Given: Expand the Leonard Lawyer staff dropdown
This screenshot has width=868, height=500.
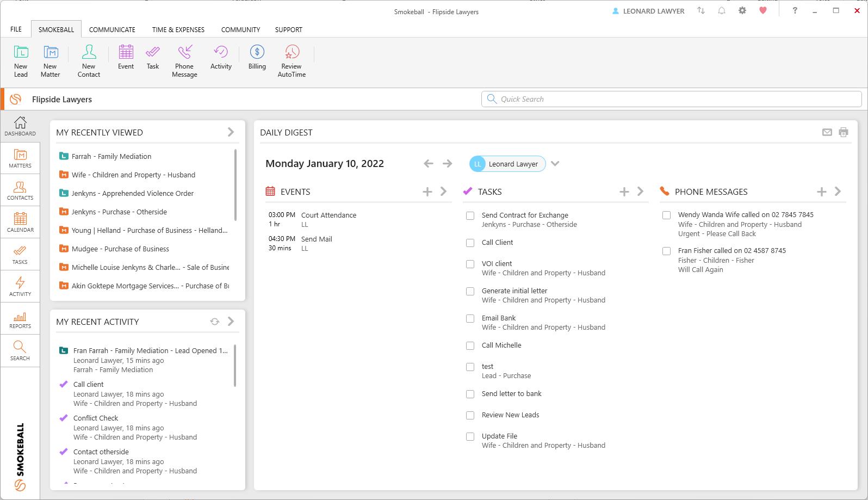Looking at the screenshot, I should [x=555, y=164].
